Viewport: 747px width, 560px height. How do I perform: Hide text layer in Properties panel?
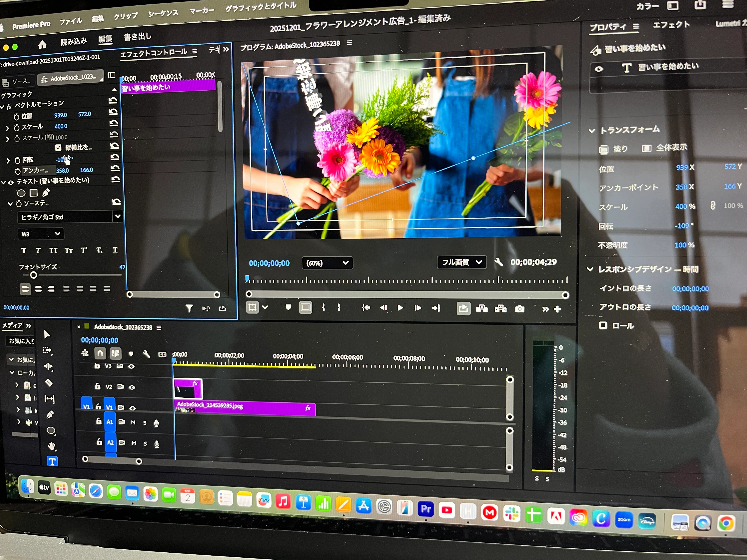599,69
